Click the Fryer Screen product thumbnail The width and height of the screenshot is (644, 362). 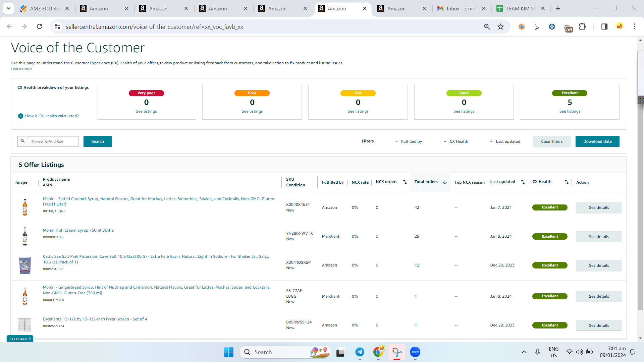(24, 324)
